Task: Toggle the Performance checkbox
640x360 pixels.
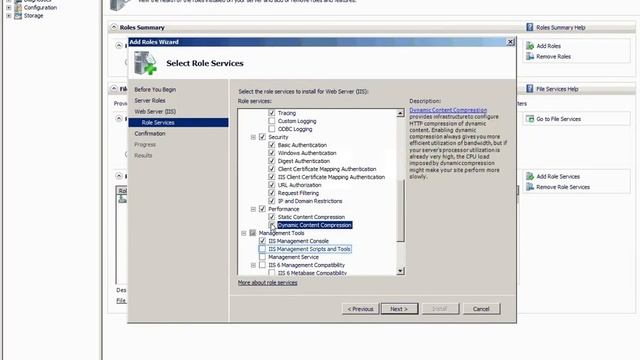Action: click(262, 209)
